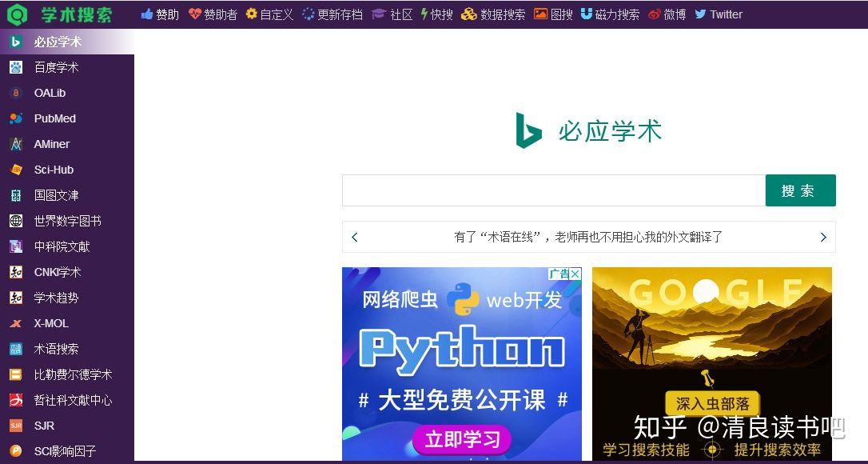This screenshot has width=868, height=464.
Task: Click the heart icon beside 赞助者
Action: pos(194,14)
